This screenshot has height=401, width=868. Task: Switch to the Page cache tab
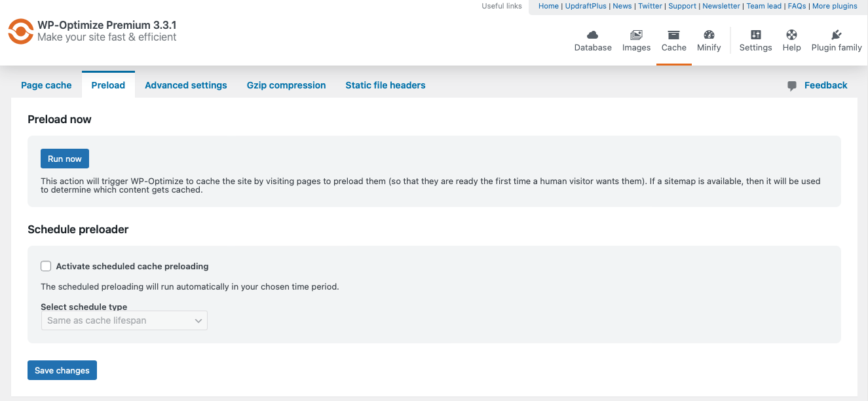click(x=47, y=85)
